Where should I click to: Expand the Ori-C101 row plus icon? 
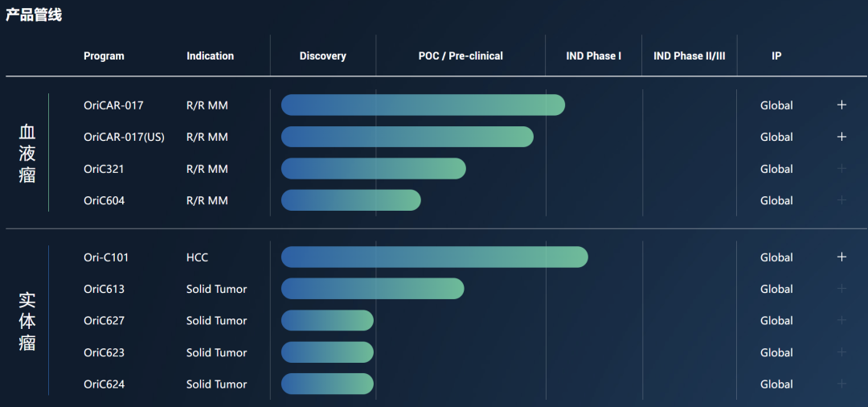(841, 257)
